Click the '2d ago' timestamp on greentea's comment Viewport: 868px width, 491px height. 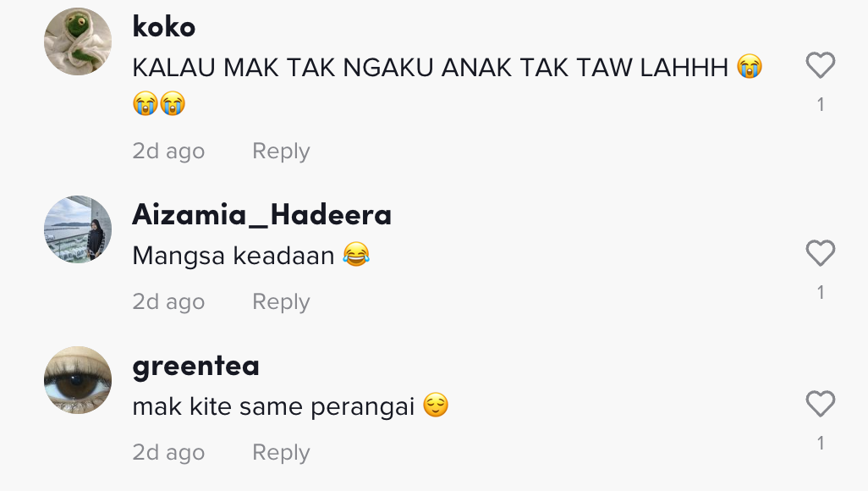click(168, 452)
